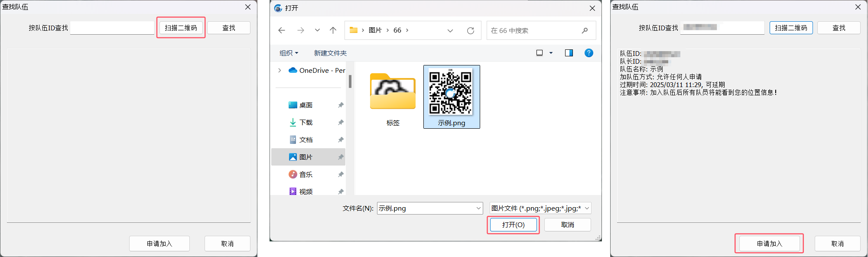Viewport: 868px width, 257px height.
Task: Unpin 图片 using its pin icon
Action: click(341, 157)
